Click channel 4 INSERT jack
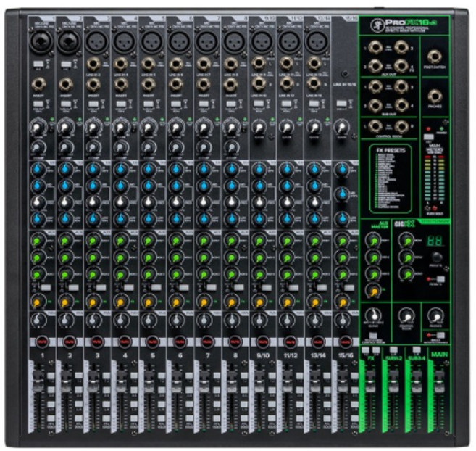Screen dimensions: 476x451 121,85
